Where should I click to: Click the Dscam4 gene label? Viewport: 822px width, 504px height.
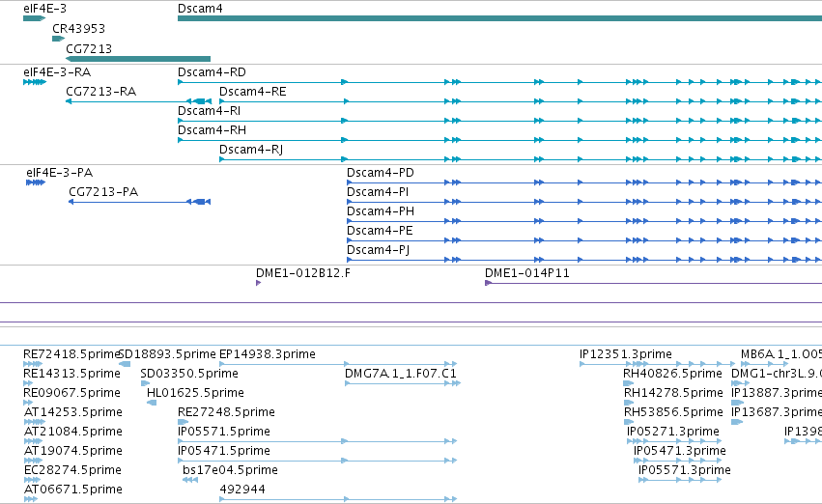click(x=200, y=9)
